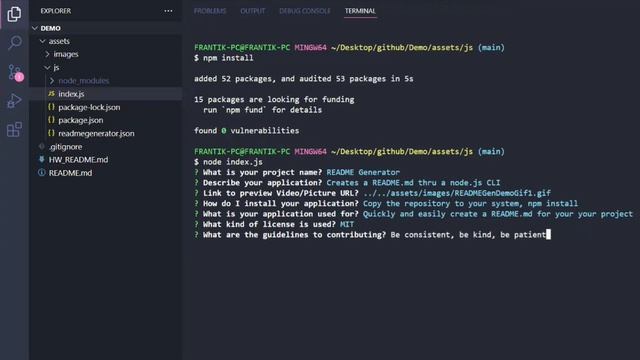Open HW_README.md file

coord(78,160)
